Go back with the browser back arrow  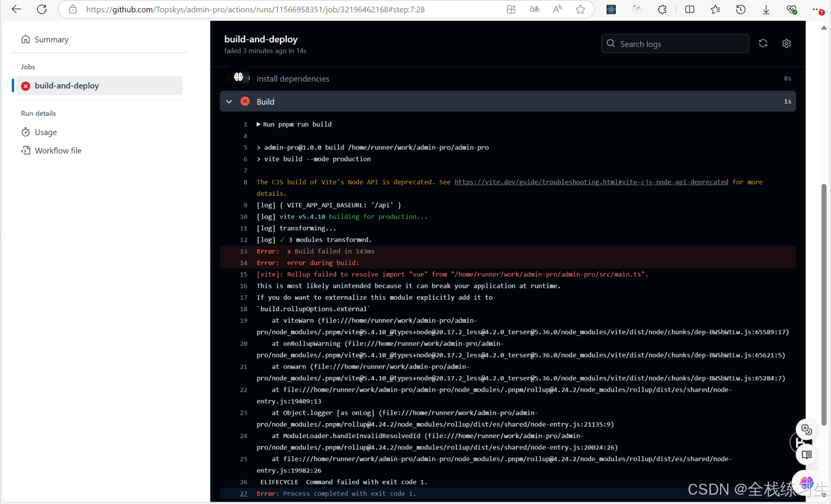[x=16, y=9]
